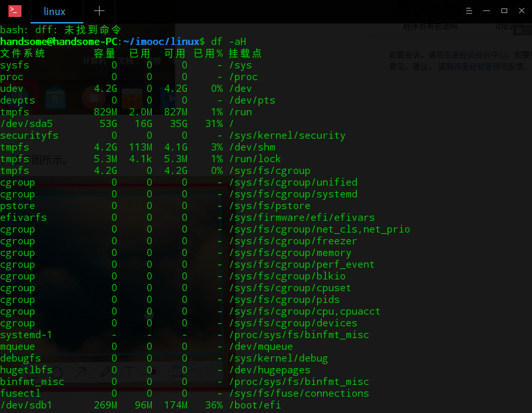Click the sysfs filesystem row name

[x=14, y=65]
